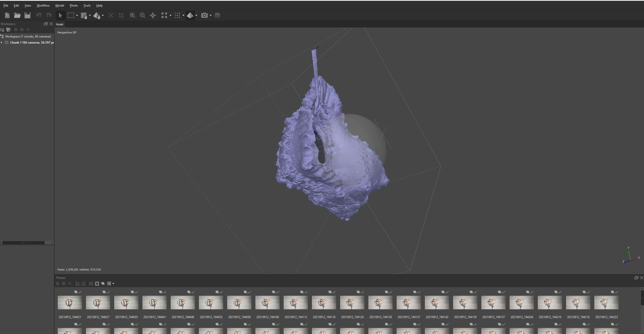Zoom in with the magnifier plus icon

pyautogui.click(x=132, y=15)
